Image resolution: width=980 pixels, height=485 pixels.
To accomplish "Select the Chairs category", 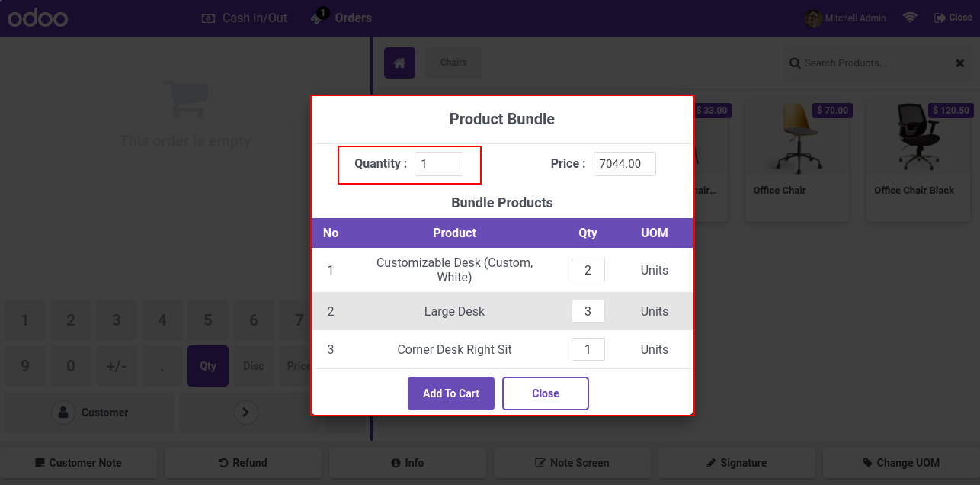I will 453,63.
